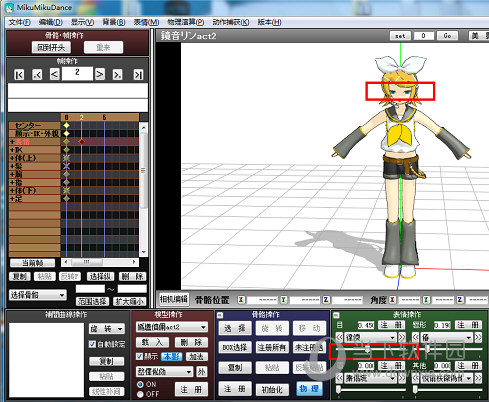
Task: Select the ON radio button
Action: (x=140, y=384)
